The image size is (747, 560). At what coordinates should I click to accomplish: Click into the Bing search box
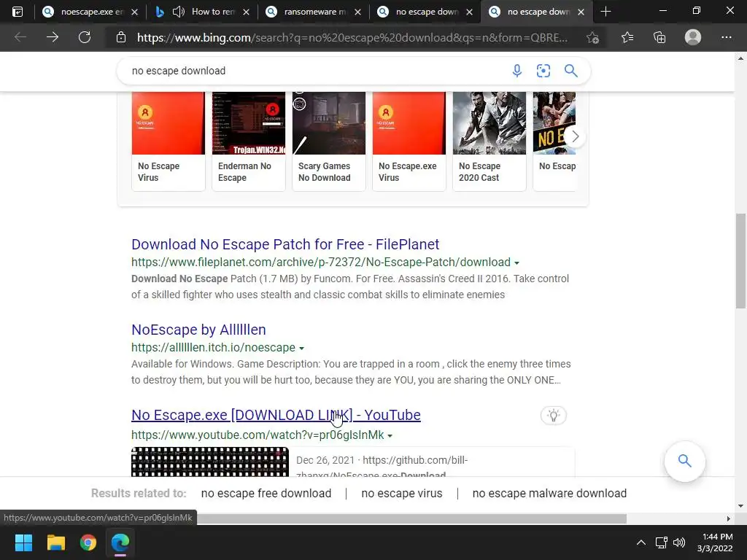(x=314, y=71)
